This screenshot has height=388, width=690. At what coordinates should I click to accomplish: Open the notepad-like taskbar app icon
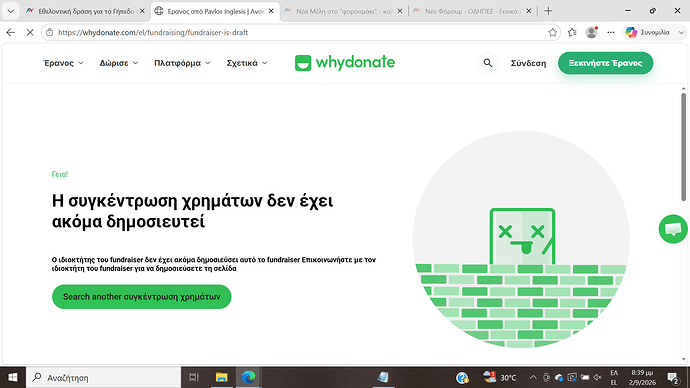tap(383, 377)
